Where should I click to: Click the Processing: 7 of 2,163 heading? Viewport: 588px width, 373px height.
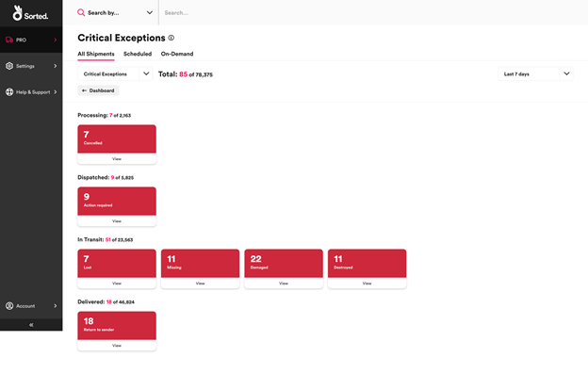pos(105,115)
